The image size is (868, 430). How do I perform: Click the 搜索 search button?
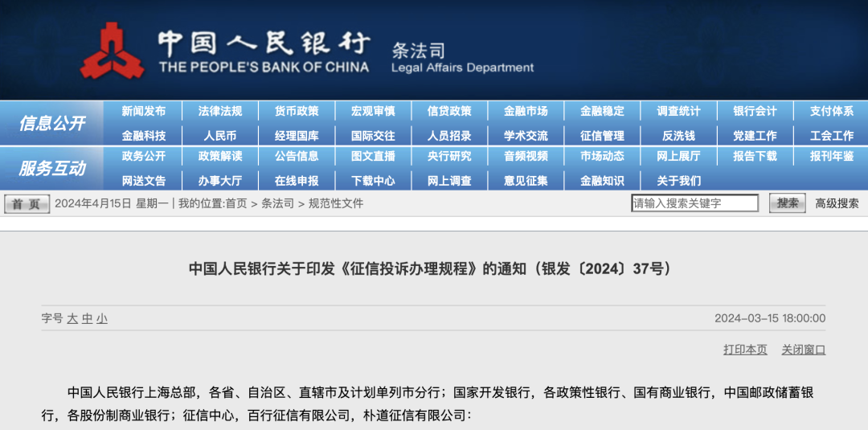click(x=787, y=203)
